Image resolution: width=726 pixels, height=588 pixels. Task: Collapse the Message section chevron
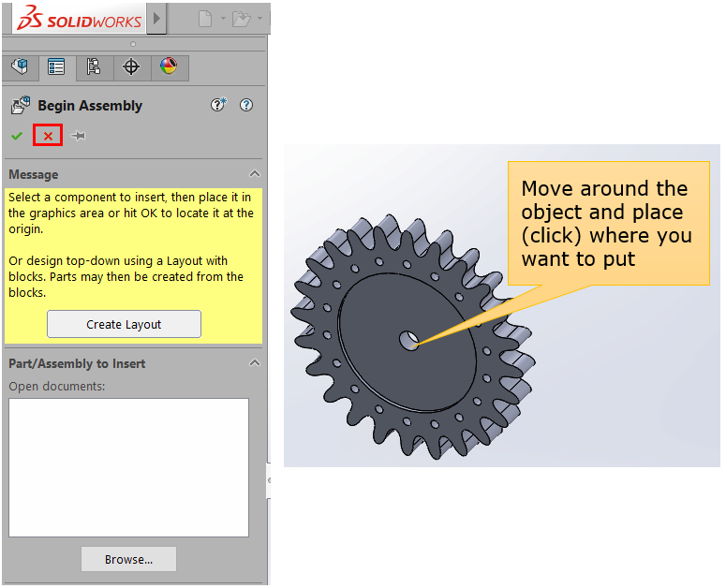point(255,174)
